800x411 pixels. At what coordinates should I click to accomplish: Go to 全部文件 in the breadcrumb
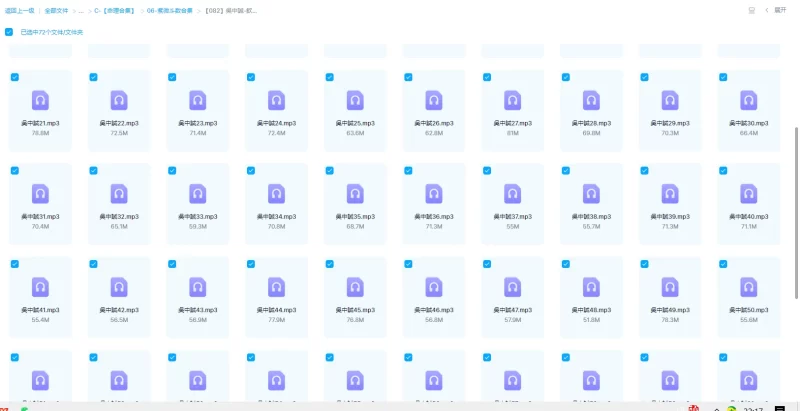click(56, 10)
